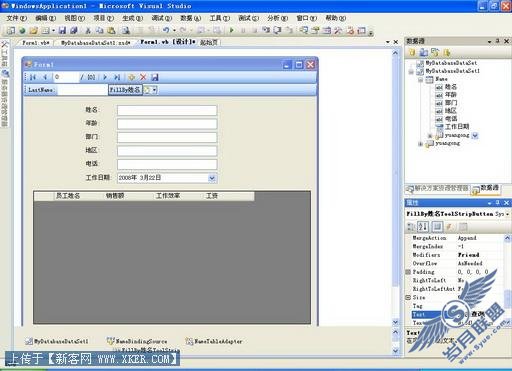The height and width of the screenshot is (371, 512).
Task: Click the red X delete icon in navigator
Action: pos(143,77)
